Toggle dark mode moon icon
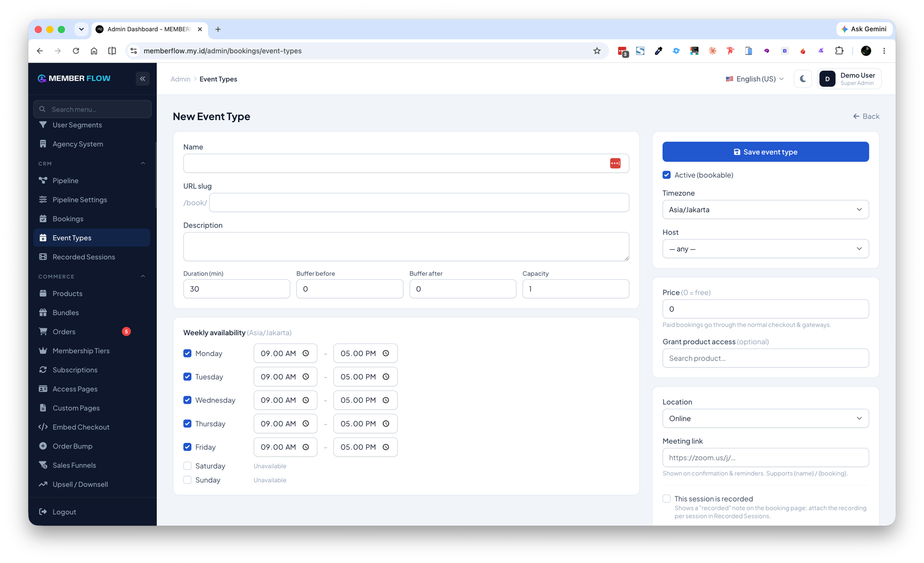 tap(802, 79)
